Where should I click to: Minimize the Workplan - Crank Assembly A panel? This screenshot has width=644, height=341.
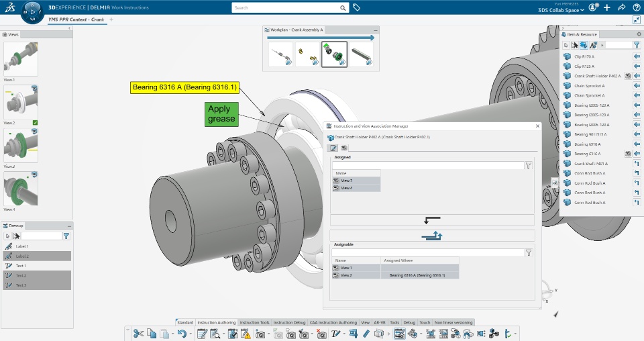click(x=376, y=30)
